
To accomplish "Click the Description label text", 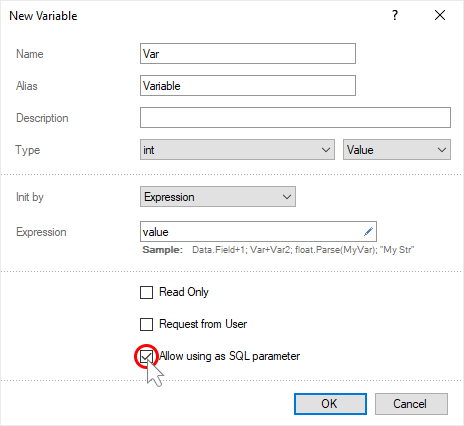I will point(42,118).
